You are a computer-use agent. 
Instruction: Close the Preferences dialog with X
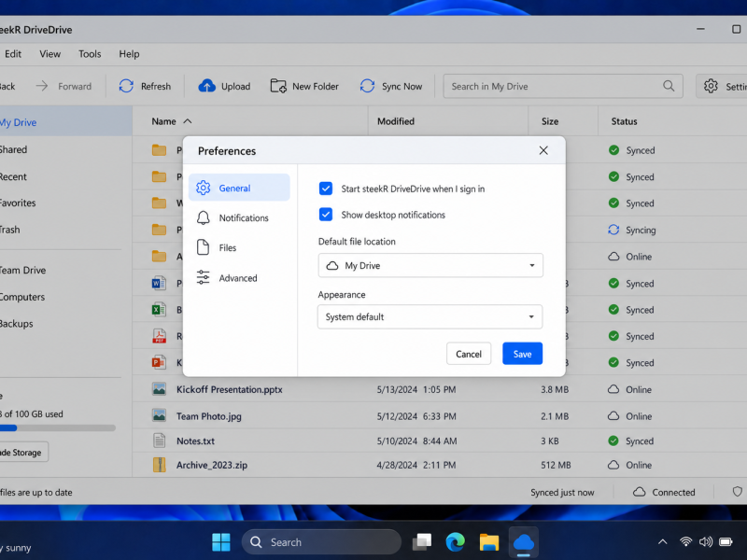point(543,150)
